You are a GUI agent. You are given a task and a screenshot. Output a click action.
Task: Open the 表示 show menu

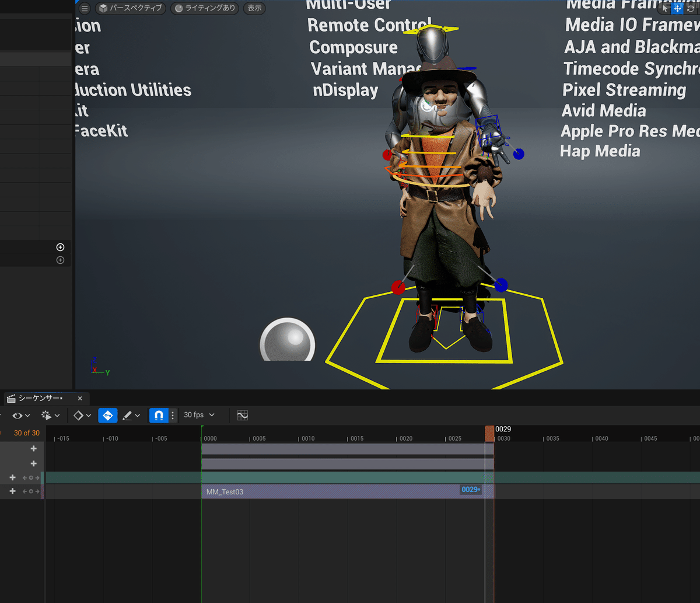point(254,8)
